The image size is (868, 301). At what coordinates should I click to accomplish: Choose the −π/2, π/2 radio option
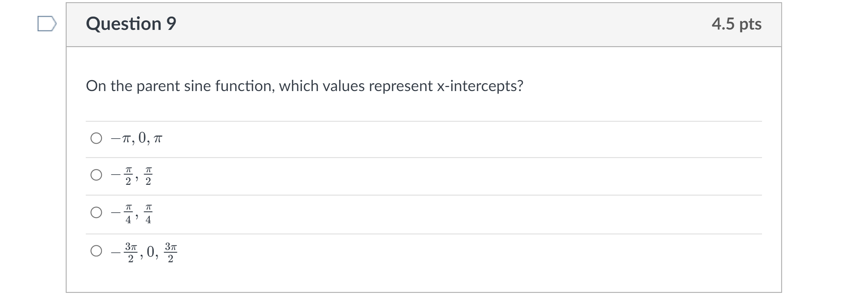coord(96,175)
